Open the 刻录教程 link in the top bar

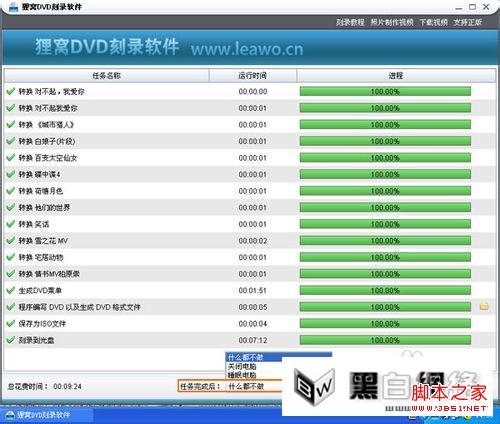coord(350,22)
